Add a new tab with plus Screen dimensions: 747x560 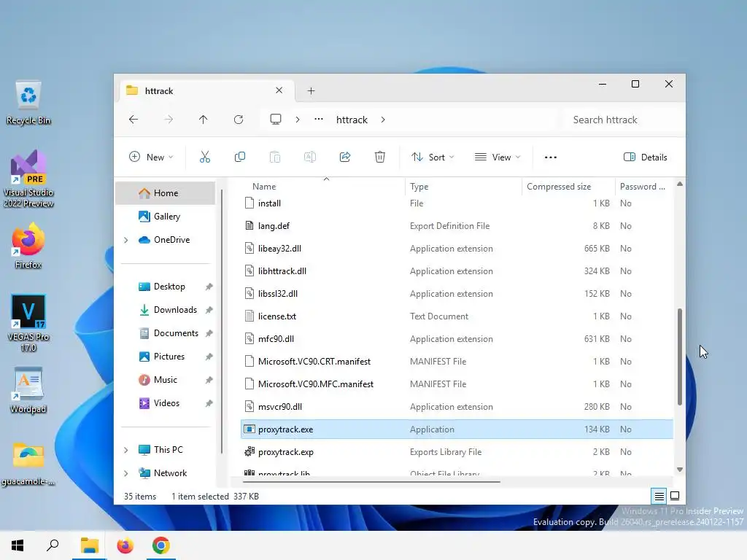pos(311,90)
